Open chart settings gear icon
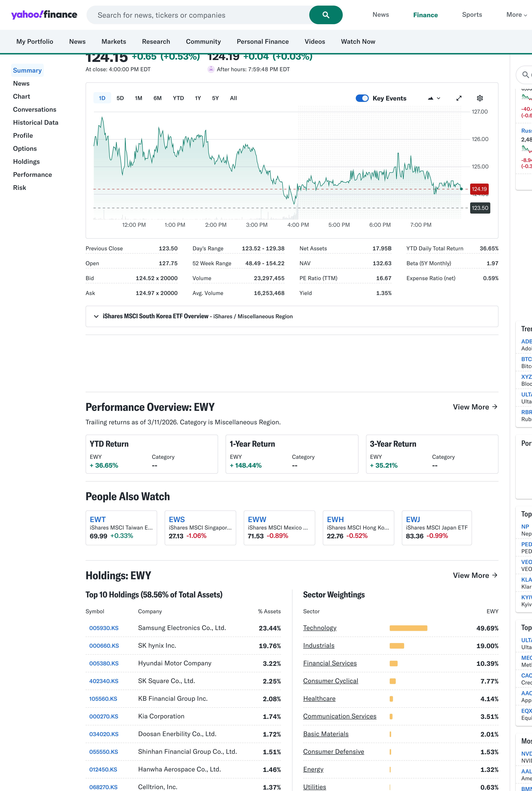The width and height of the screenshot is (532, 791). [479, 98]
